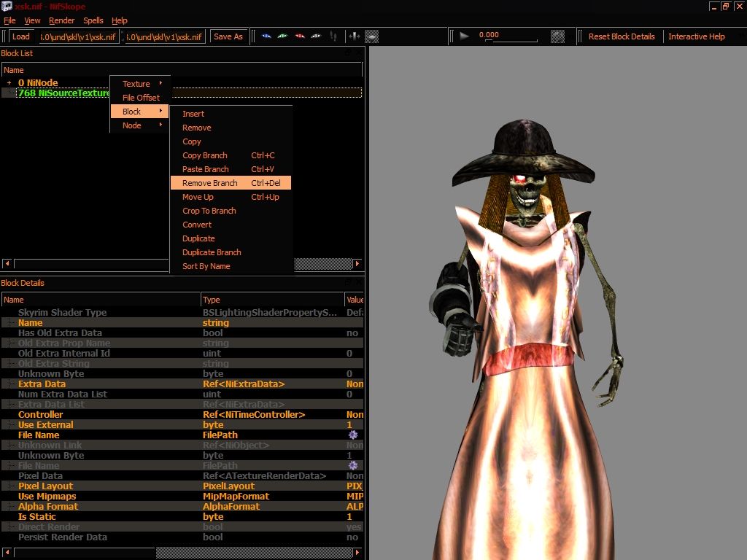The image size is (747, 560).
Task: Select the red eye view icon
Action: tap(300, 36)
